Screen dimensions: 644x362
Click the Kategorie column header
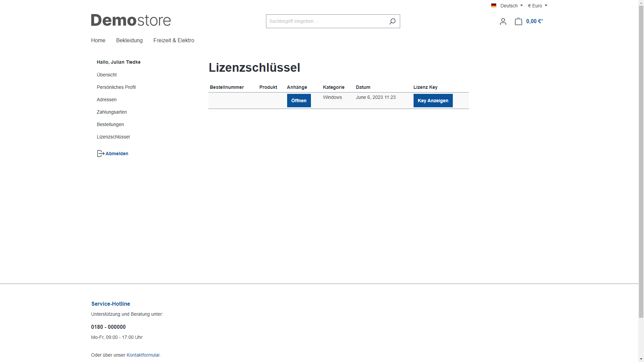point(334,87)
